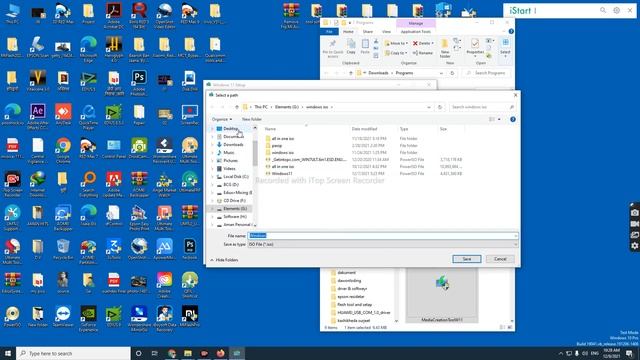The height and width of the screenshot is (360, 640).
Task: Click Pin to Quick access in Explorer ribbon
Action: click(x=333, y=49)
